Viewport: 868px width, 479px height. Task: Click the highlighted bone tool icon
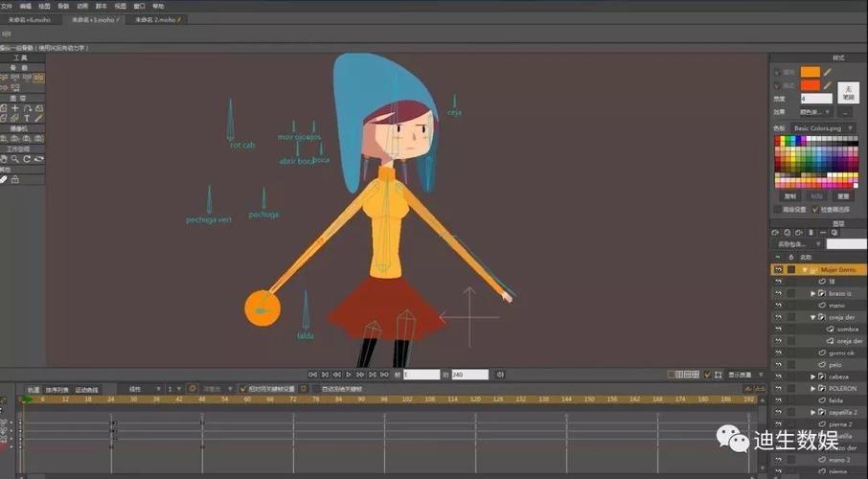38,79
